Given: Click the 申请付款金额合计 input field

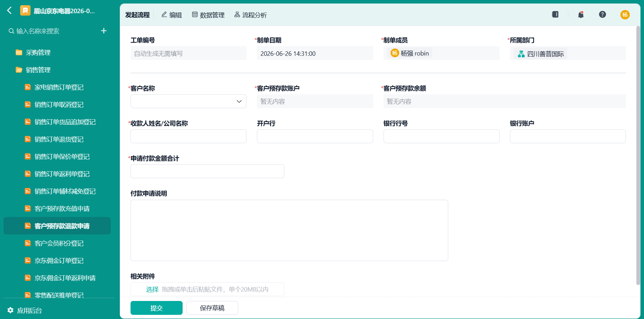Looking at the screenshot, I should [x=207, y=171].
